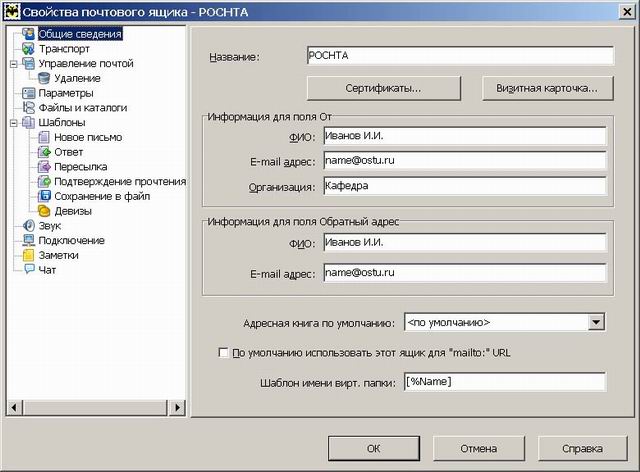Open the default address book dropdown

point(597,322)
